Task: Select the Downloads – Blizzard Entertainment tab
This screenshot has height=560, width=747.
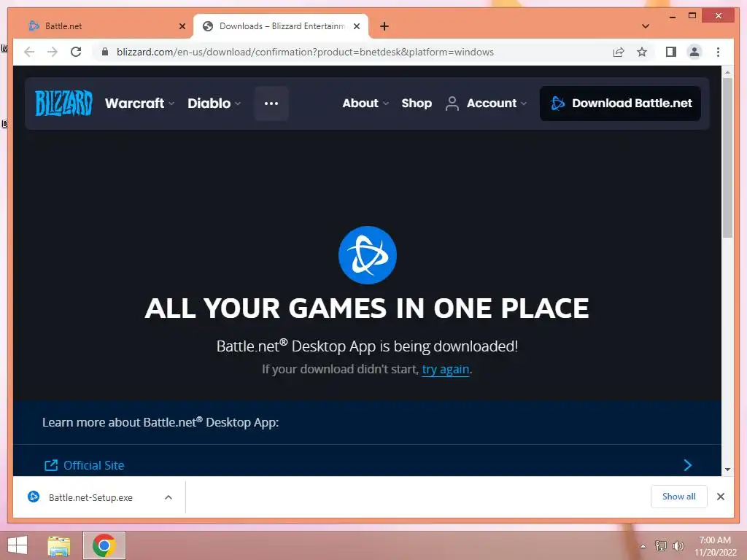Action: tap(281, 26)
